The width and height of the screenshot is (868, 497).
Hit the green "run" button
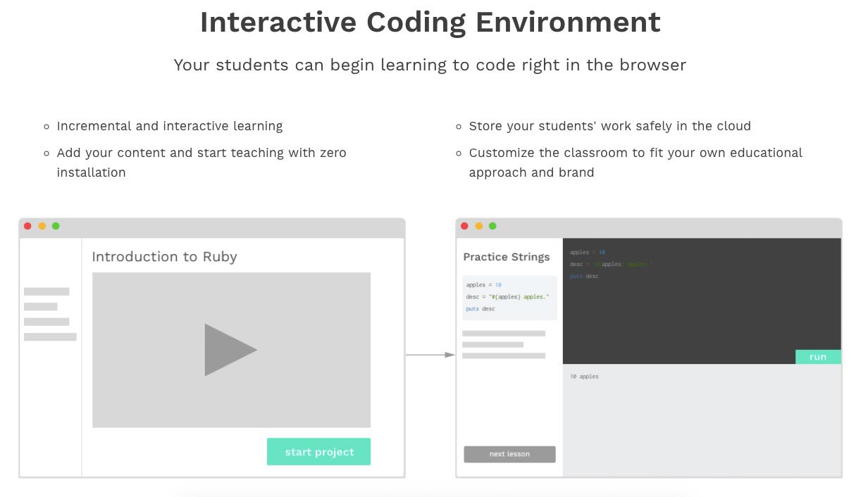817,357
